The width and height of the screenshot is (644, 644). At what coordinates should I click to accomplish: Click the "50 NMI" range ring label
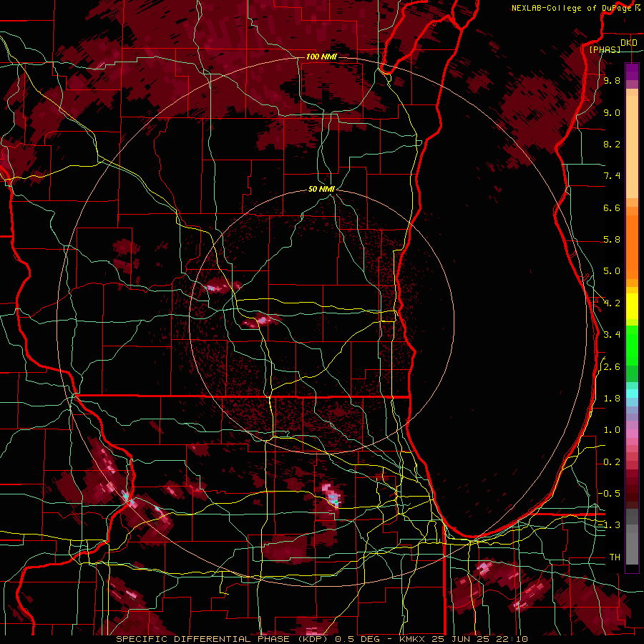click(321, 190)
